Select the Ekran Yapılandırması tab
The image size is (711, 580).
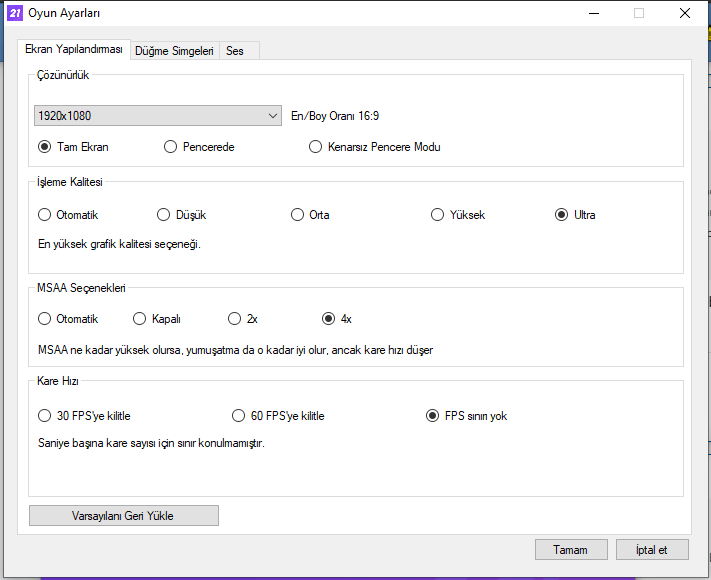(73, 49)
